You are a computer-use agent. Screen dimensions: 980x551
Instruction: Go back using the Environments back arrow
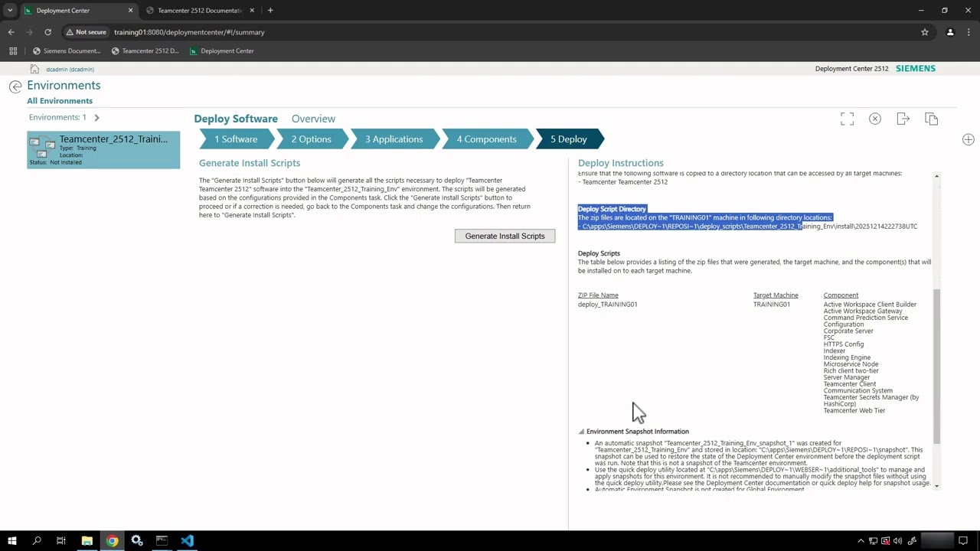click(x=15, y=86)
